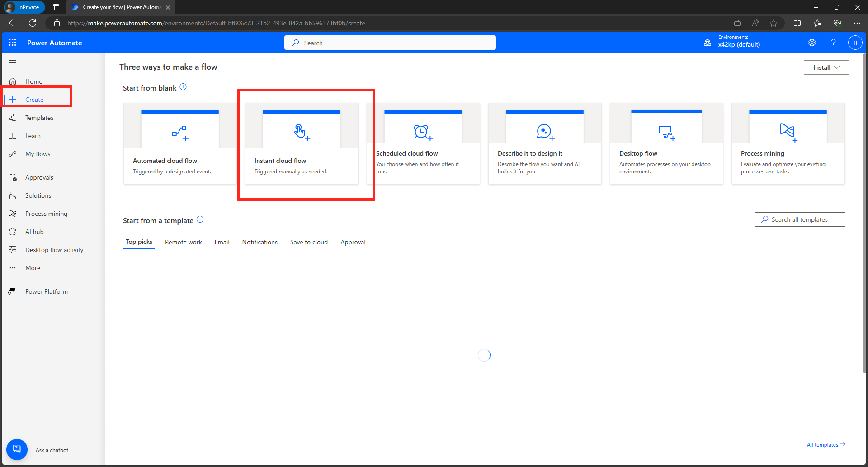This screenshot has height=467, width=868.
Task: Click the Power Automate search box
Action: pos(390,43)
